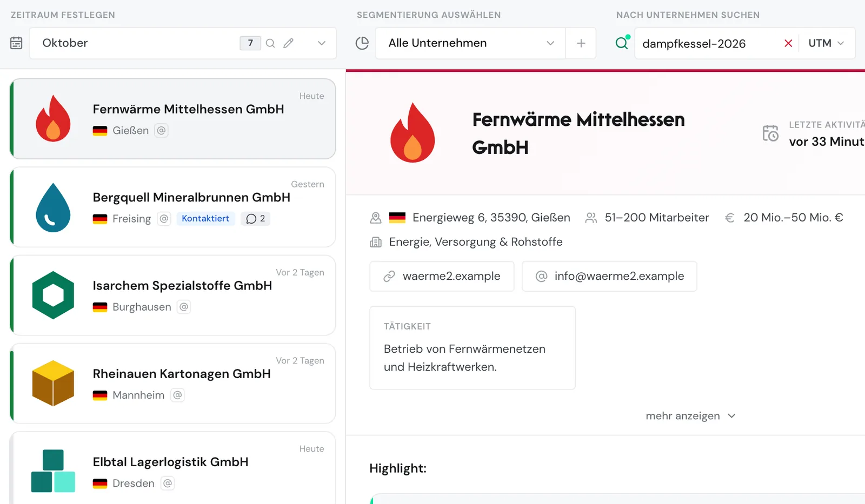Click the Tätigkeit description box
865x504 pixels.
tap(473, 348)
